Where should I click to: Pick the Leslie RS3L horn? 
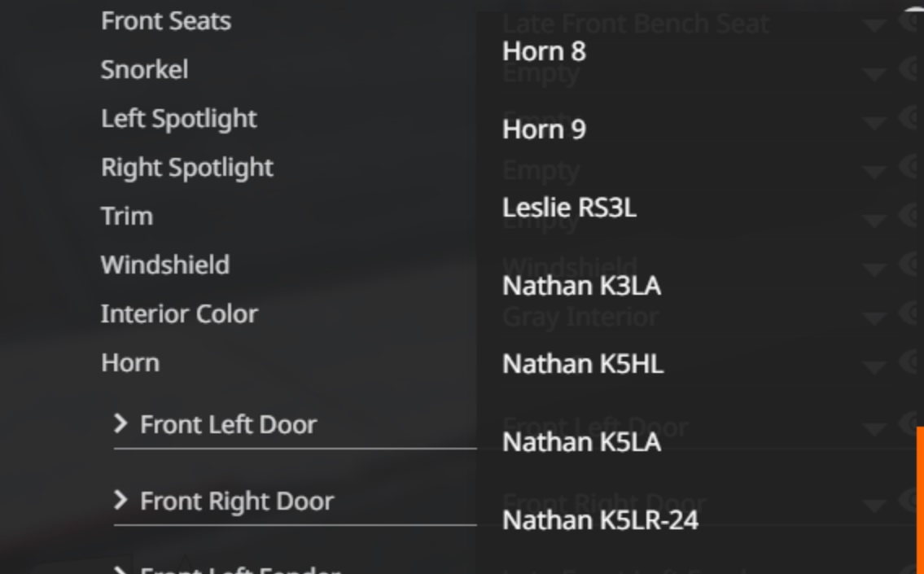(569, 208)
